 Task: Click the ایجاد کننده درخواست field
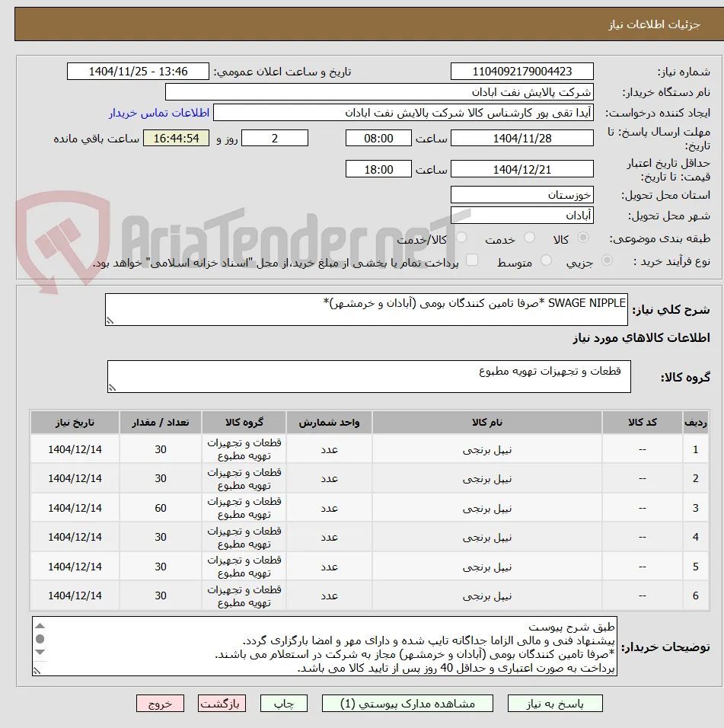[x=403, y=113]
